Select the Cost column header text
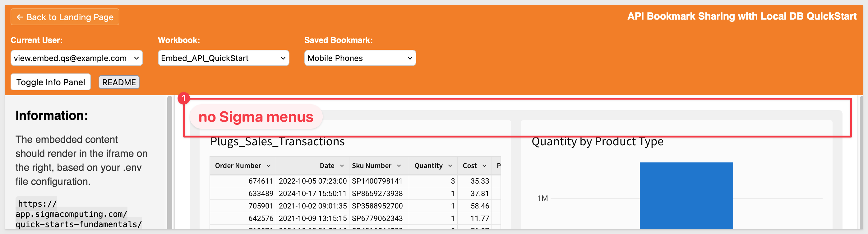The width and height of the screenshot is (868, 234). (x=469, y=166)
